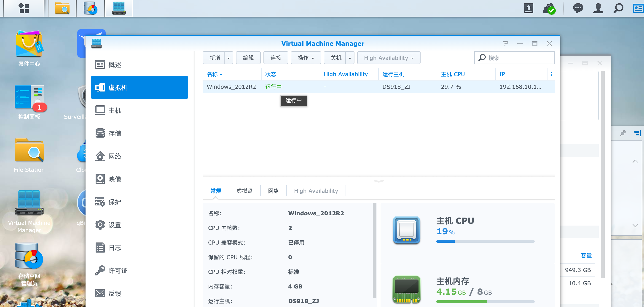Switch to the 网络 detail tab
Viewport: 644px width, 307px height.
pyautogui.click(x=273, y=191)
